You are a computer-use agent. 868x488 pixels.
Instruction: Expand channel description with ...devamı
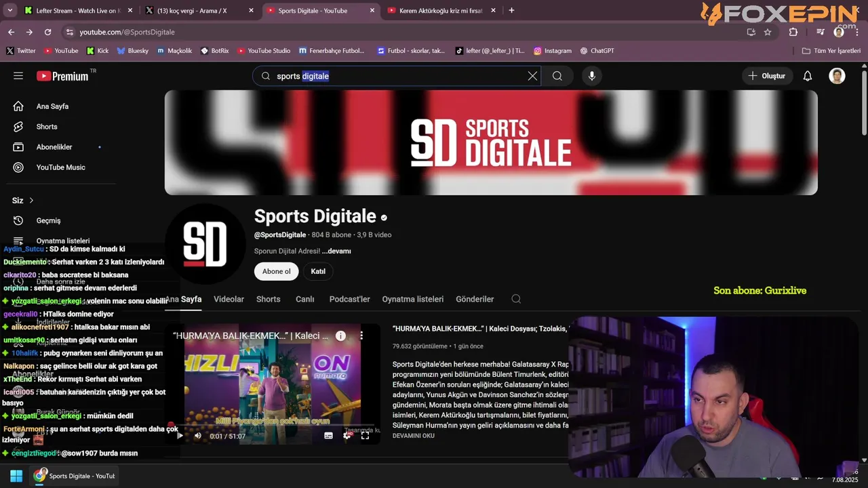336,251
